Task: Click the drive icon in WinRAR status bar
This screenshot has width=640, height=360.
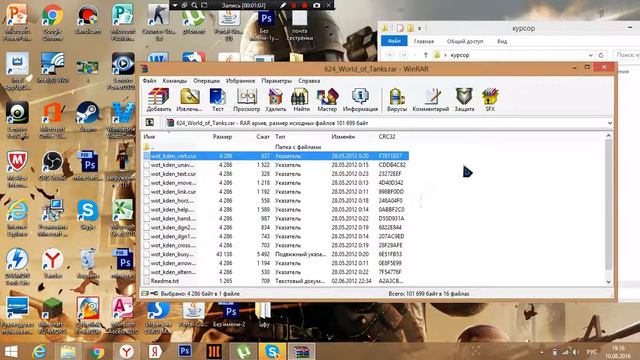Action: pyautogui.click(x=144, y=293)
